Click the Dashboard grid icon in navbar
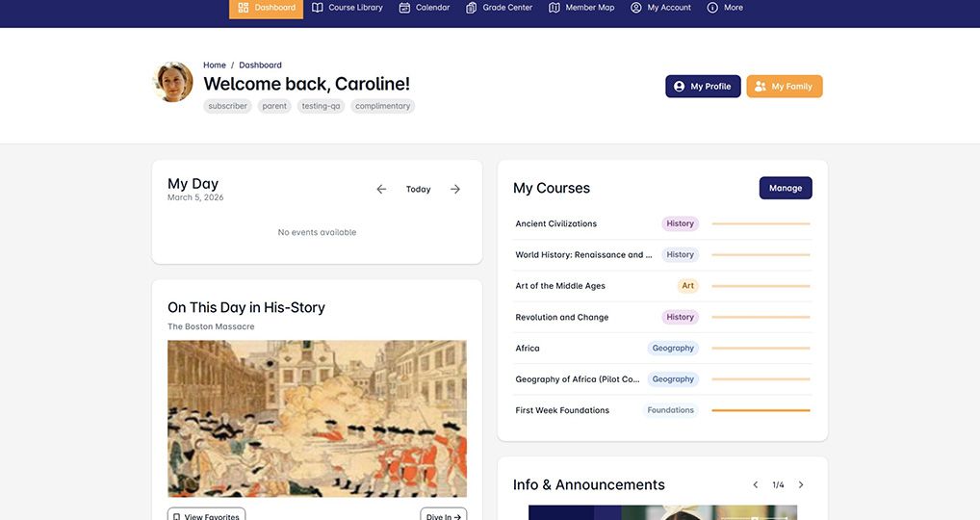 pyautogui.click(x=244, y=8)
